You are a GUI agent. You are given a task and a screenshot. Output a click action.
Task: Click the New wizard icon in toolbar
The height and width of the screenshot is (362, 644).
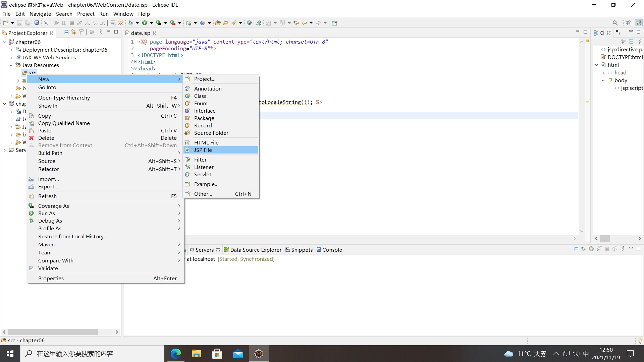coord(6,23)
